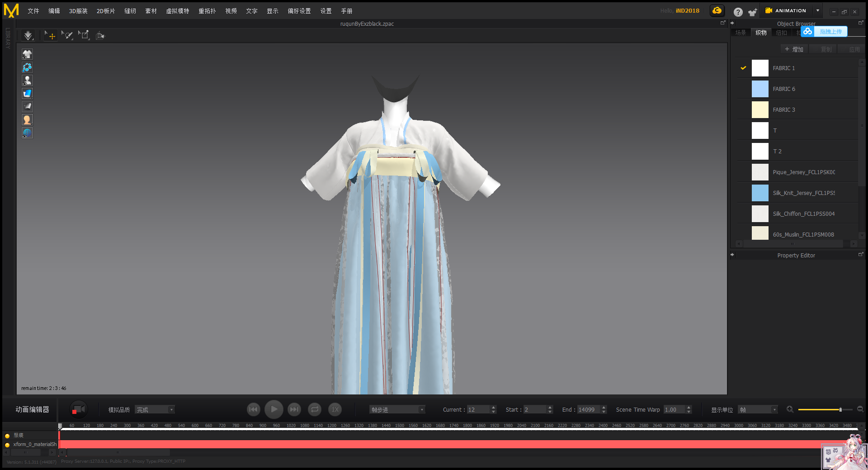This screenshot has height=470, width=868.
Task: Collapse the Object Browser arrow
Action: pos(732,23)
